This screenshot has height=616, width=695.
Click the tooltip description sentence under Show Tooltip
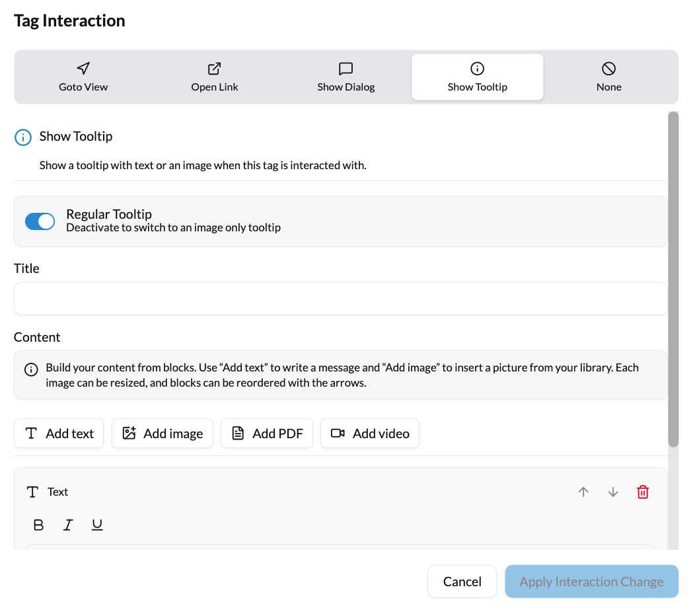click(203, 165)
